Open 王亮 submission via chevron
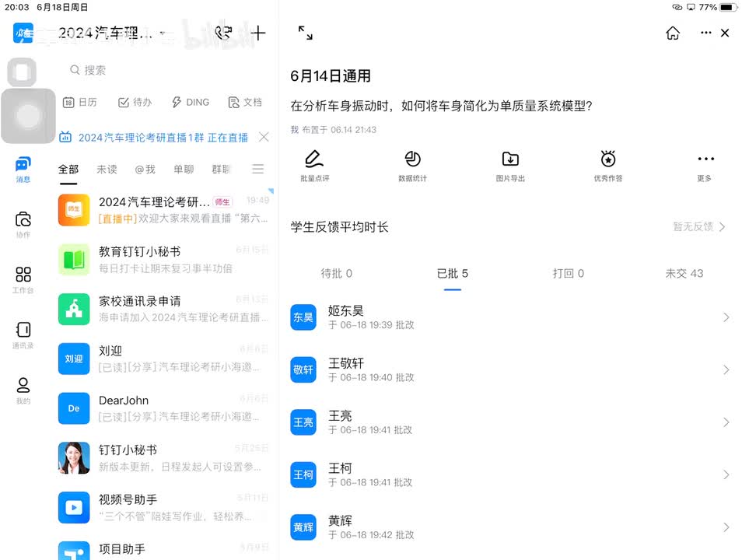This screenshot has height=560, width=742. [726, 422]
